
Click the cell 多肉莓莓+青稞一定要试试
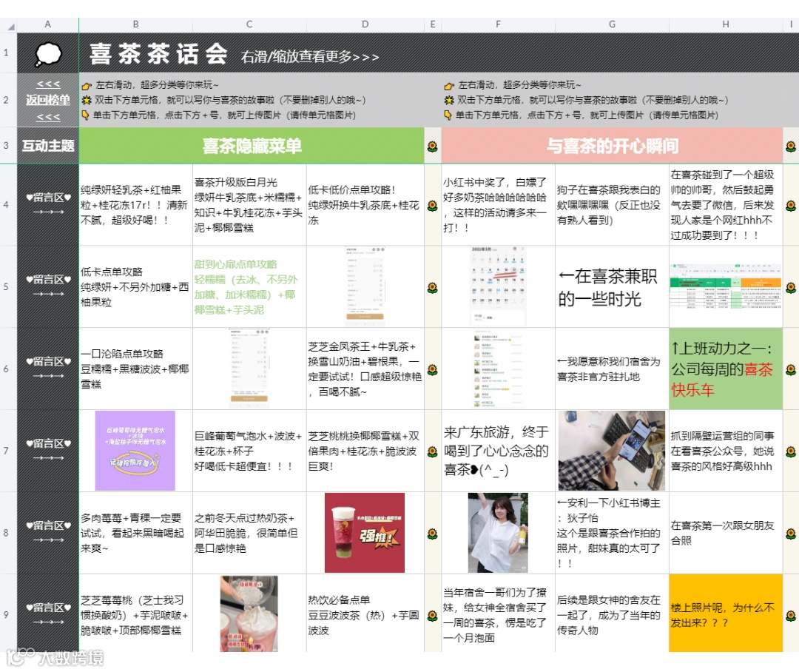(136, 533)
